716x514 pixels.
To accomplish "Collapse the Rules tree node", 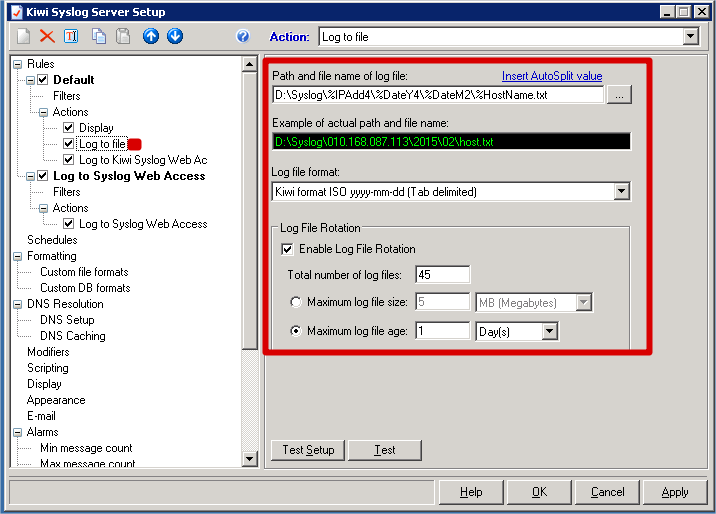I will coord(17,64).
